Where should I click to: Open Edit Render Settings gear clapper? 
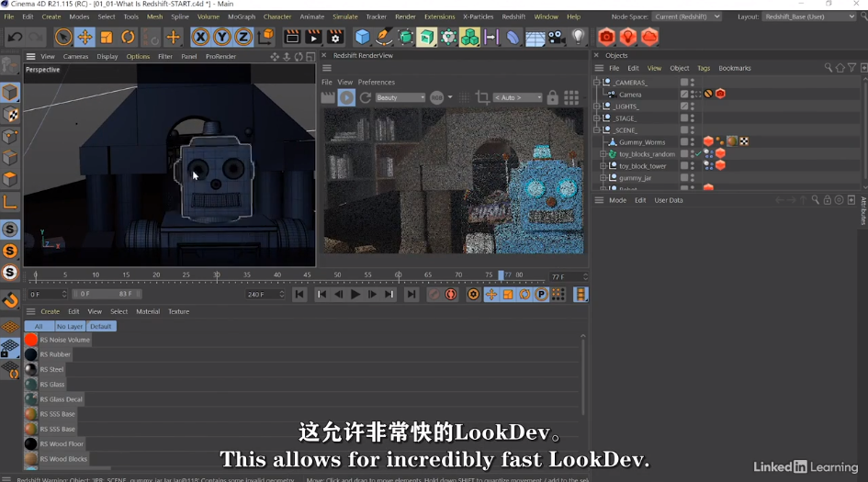pyautogui.click(x=335, y=37)
